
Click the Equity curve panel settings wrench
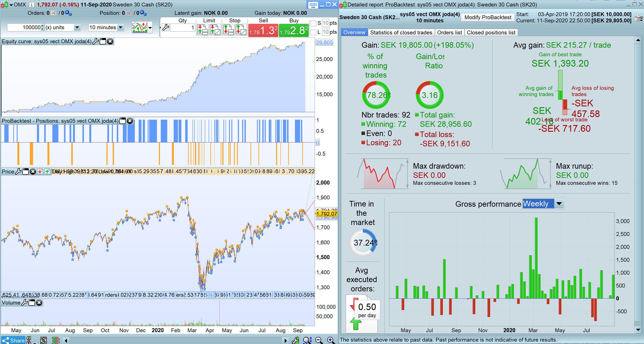tap(96, 41)
